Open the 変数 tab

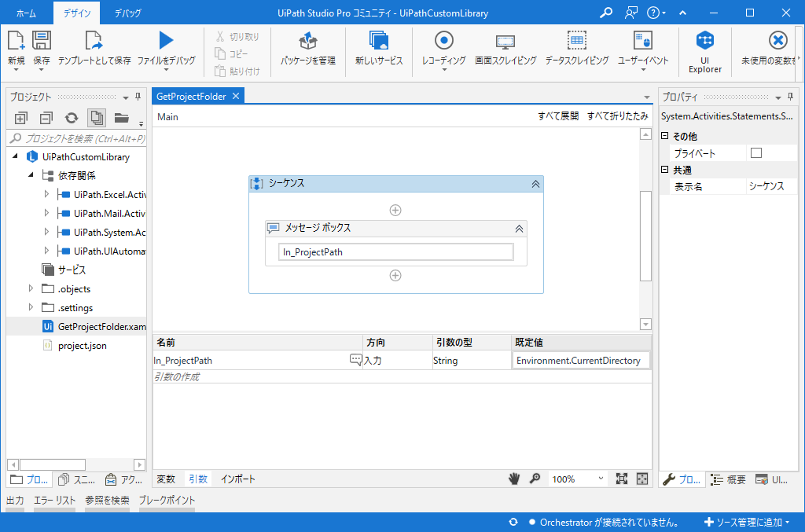166,479
